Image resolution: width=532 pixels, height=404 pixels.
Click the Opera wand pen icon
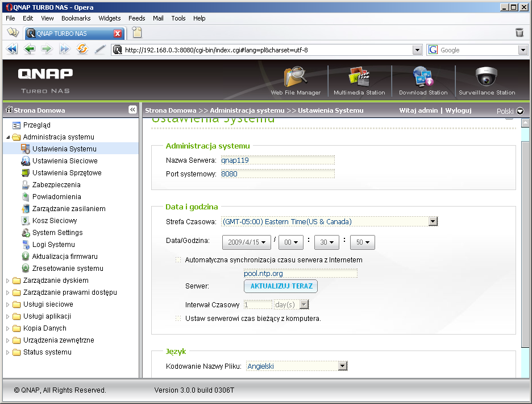coord(100,50)
